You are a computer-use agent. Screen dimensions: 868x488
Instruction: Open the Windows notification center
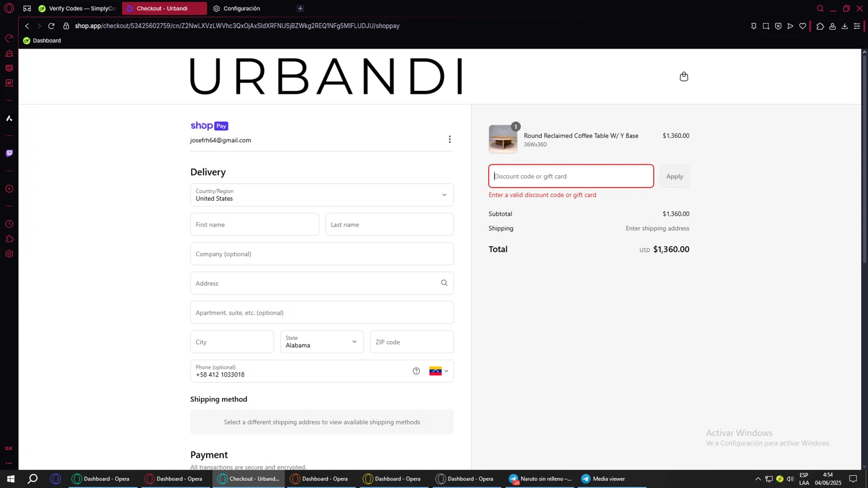click(x=853, y=479)
